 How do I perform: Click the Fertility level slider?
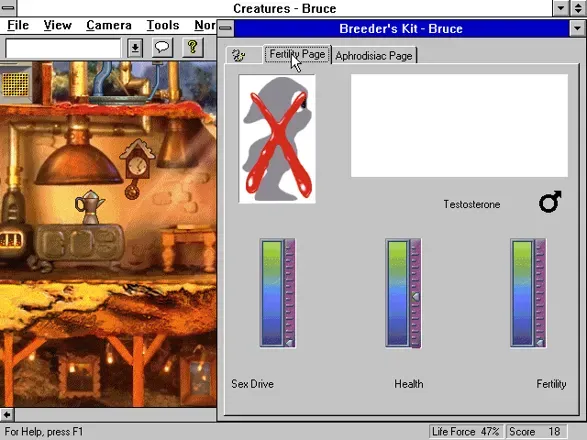(x=528, y=293)
